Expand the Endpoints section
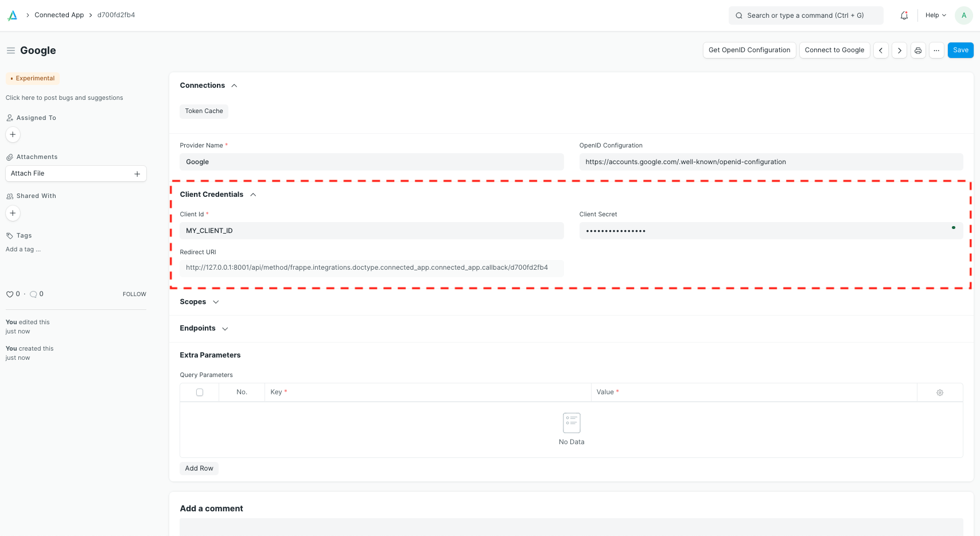 (x=225, y=329)
